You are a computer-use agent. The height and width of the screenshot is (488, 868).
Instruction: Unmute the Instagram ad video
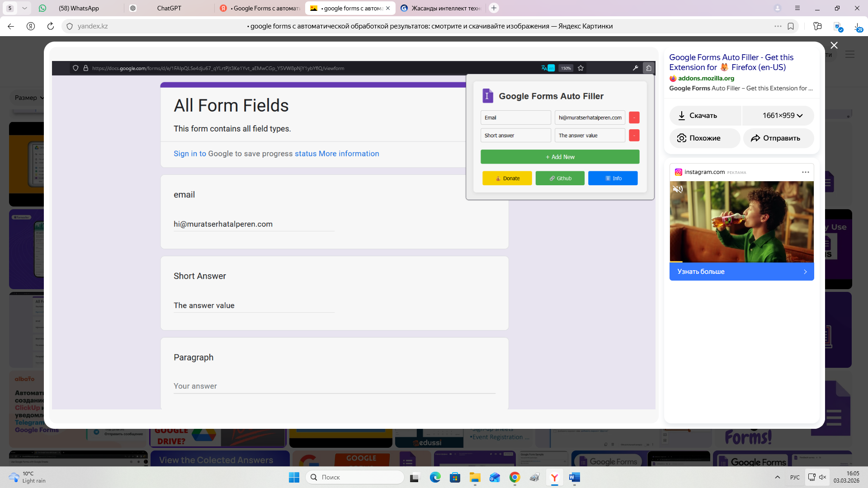(x=678, y=189)
